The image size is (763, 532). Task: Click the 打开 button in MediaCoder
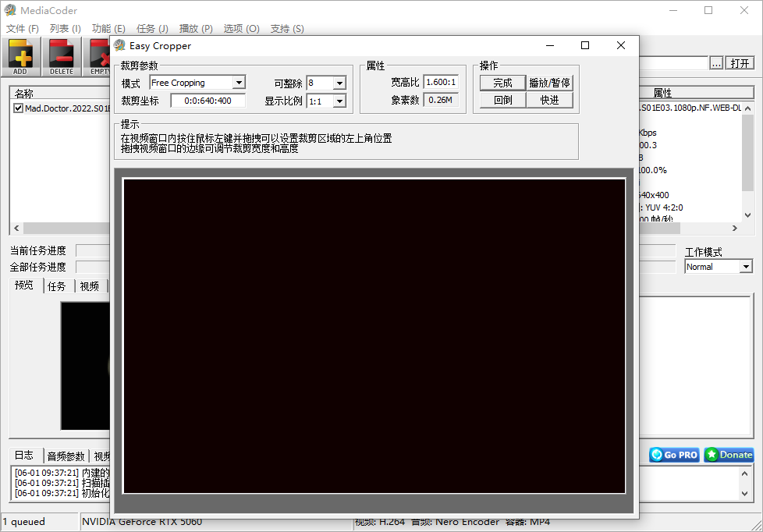(740, 63)
